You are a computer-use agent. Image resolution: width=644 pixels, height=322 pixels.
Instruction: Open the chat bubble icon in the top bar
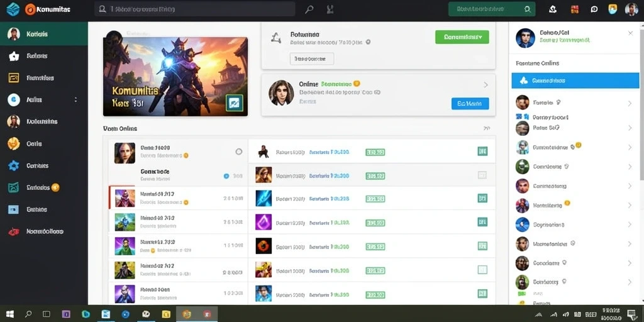594,9
